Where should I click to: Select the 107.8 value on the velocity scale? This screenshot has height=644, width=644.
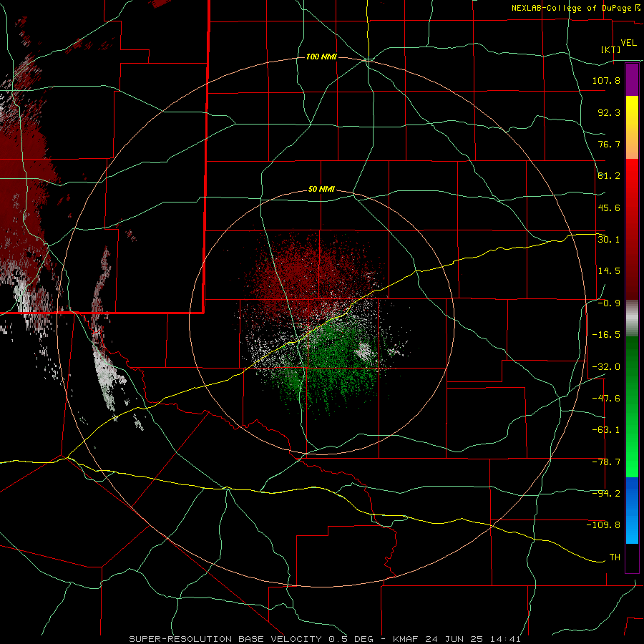pyautogui.click(x=606, y=80)
